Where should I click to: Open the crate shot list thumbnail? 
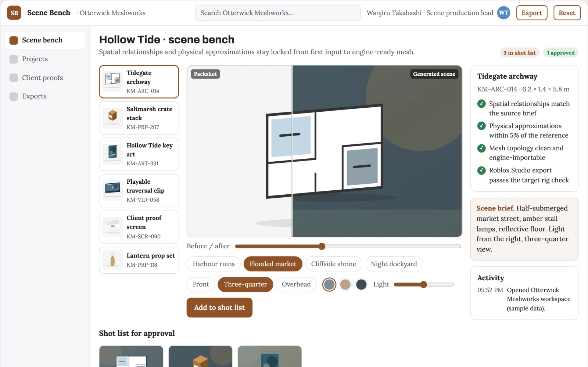[x=200, y=356]
